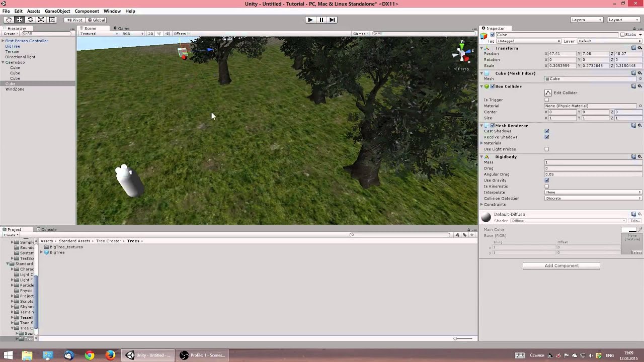The height and width of the screenshot is (362, 644).
Task: Open the RGB render mode dropdown
Action: 133,34
